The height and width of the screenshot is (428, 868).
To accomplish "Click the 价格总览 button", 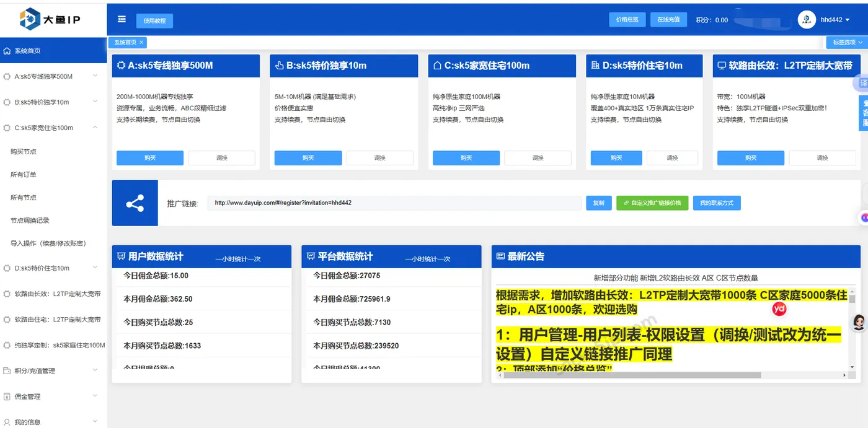I will (x=627, y=20).
